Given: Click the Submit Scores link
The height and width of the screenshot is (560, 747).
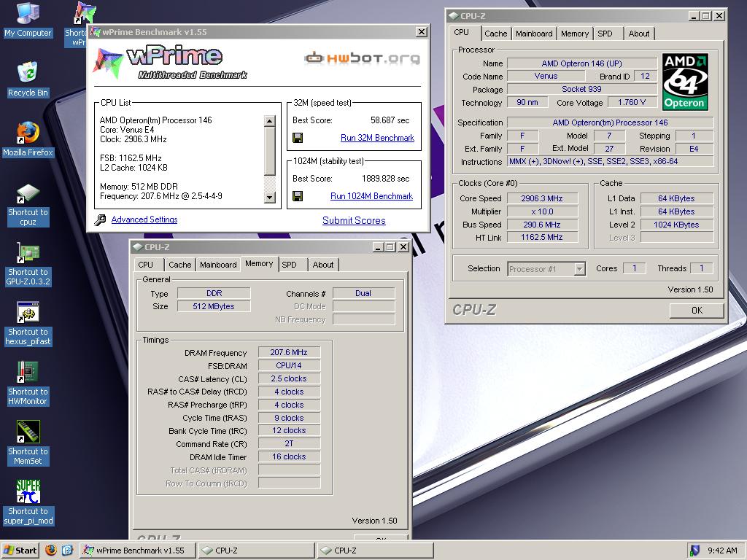Looking at the screenshot, I should click(x=354, y=220).
